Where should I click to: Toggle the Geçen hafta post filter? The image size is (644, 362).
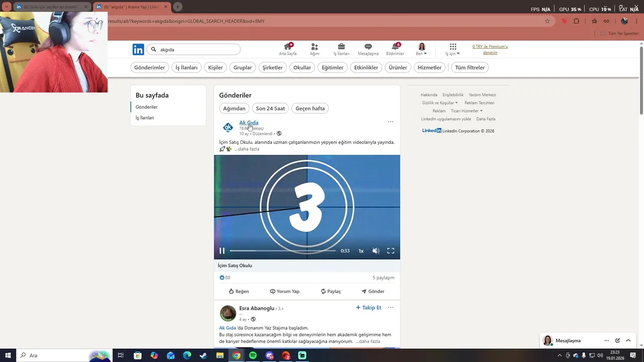tap(310, 108)
